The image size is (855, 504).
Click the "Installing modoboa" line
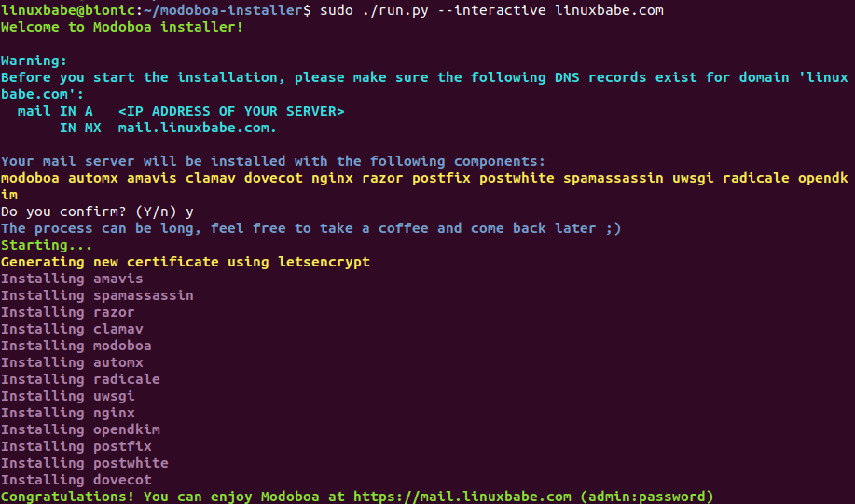[76, 346]
